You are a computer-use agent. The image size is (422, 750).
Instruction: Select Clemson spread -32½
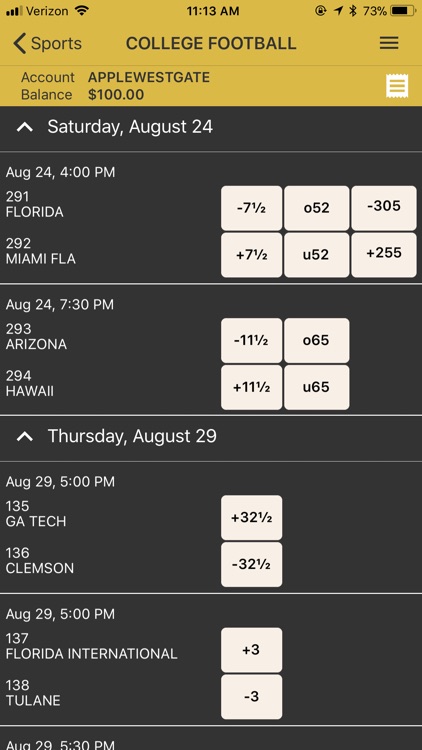click(x=252, y=564)
